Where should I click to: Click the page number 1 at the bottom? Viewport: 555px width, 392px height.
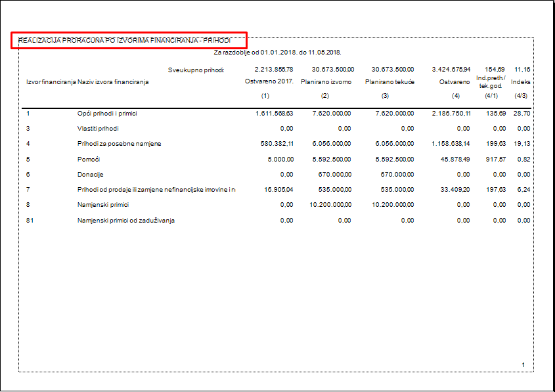tap(523, 364)
